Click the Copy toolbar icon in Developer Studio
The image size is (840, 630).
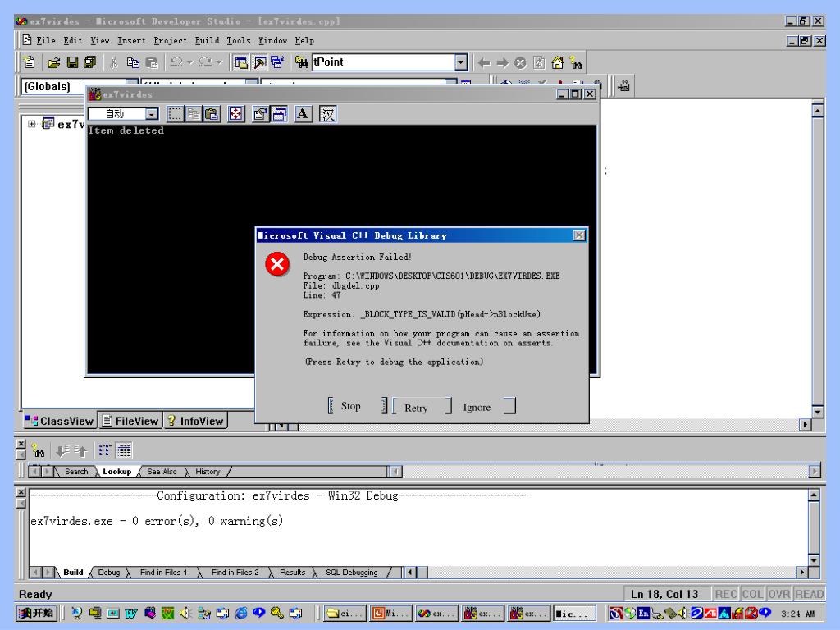click(x=132, y=62)
